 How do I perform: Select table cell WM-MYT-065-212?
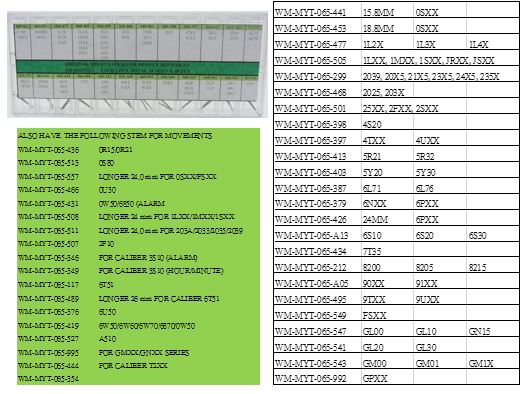pos(317,265)
